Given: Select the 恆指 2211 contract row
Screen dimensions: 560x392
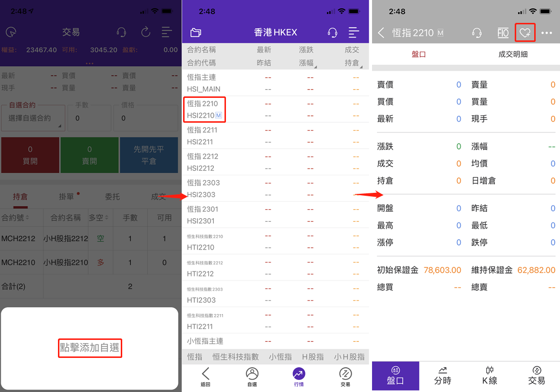Looking at the screenshot, I should (x=275, y=136).
